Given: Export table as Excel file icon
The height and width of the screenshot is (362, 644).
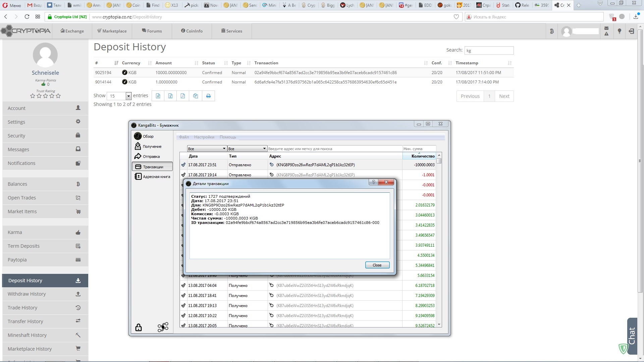Looking at the screenshot, I should point(170,96).
